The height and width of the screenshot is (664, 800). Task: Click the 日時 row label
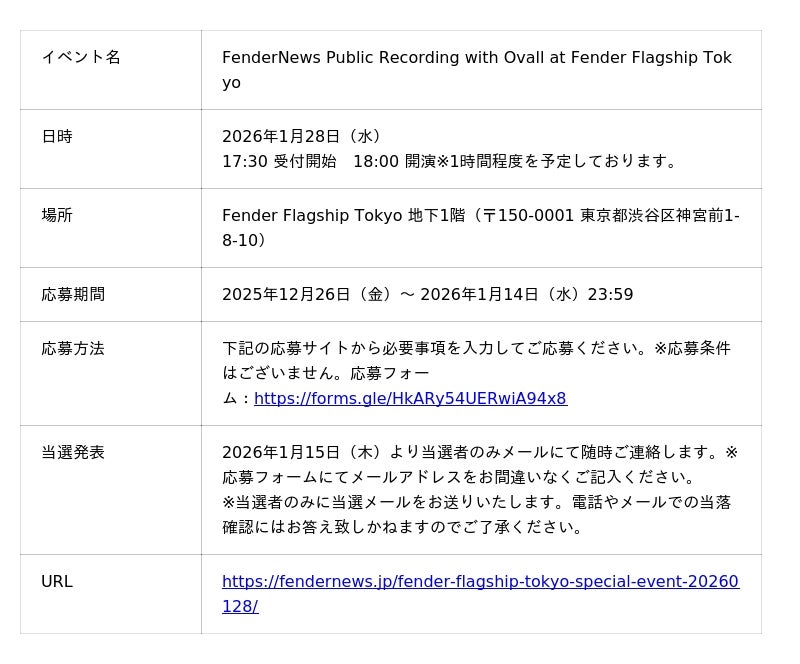pos(57,136)
